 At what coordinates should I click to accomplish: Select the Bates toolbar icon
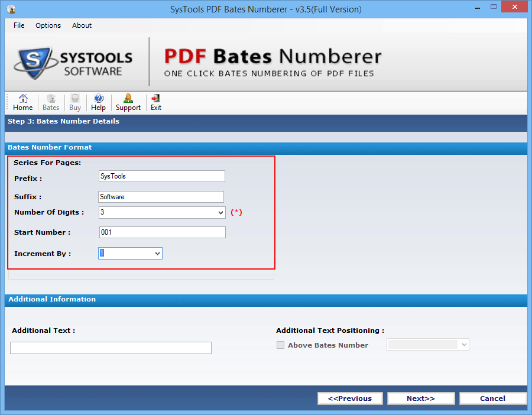[x=51, y=102]
